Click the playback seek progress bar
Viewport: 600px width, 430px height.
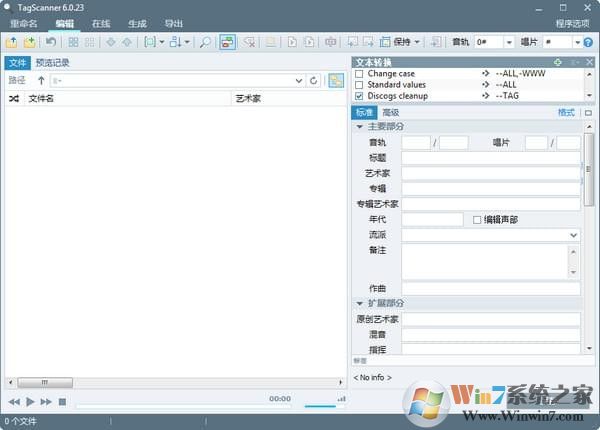pos(184,406)
